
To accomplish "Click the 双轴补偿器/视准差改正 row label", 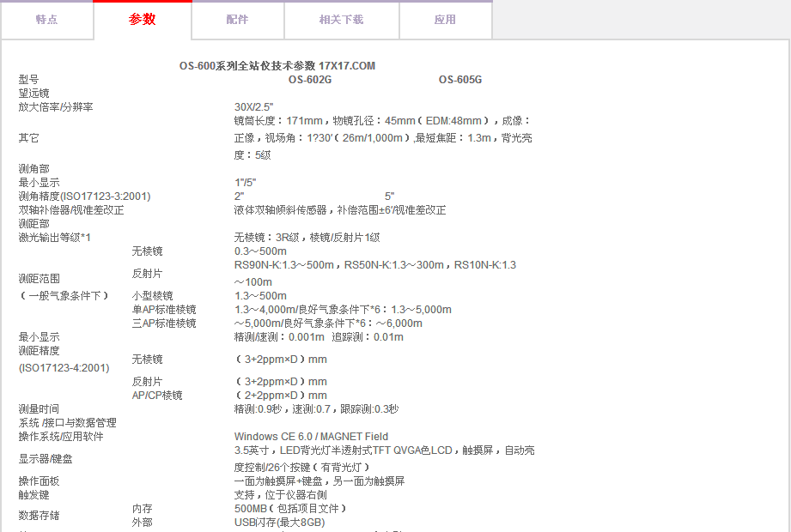I will [71, 210].
